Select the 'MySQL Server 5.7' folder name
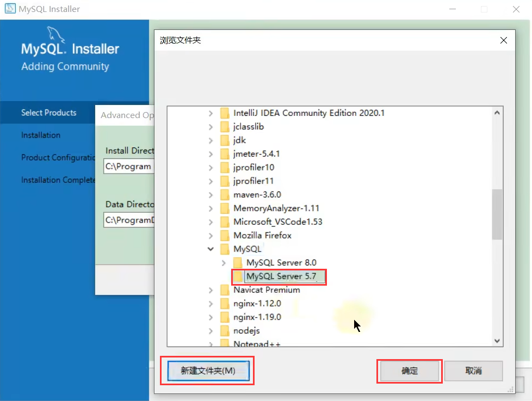This screenshot has width=532, height=401. pyautogui.click(x=281, y=276)
